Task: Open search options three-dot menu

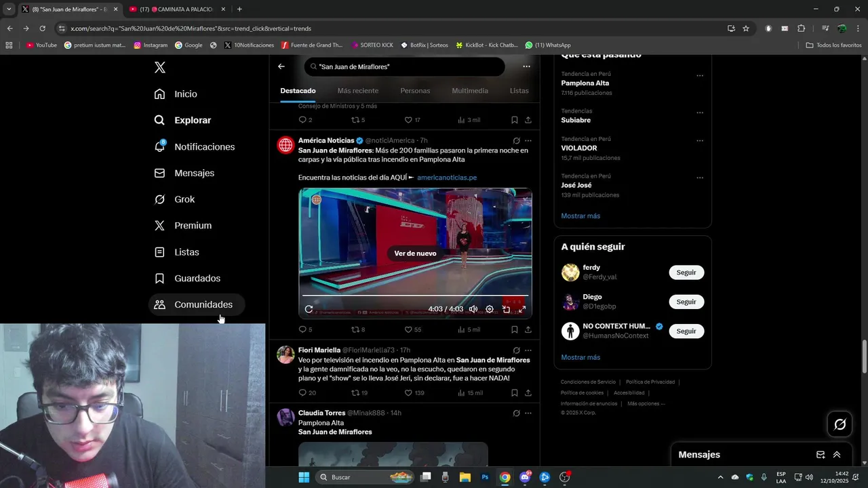Action: pyautogui.click(x=526, y=66)
